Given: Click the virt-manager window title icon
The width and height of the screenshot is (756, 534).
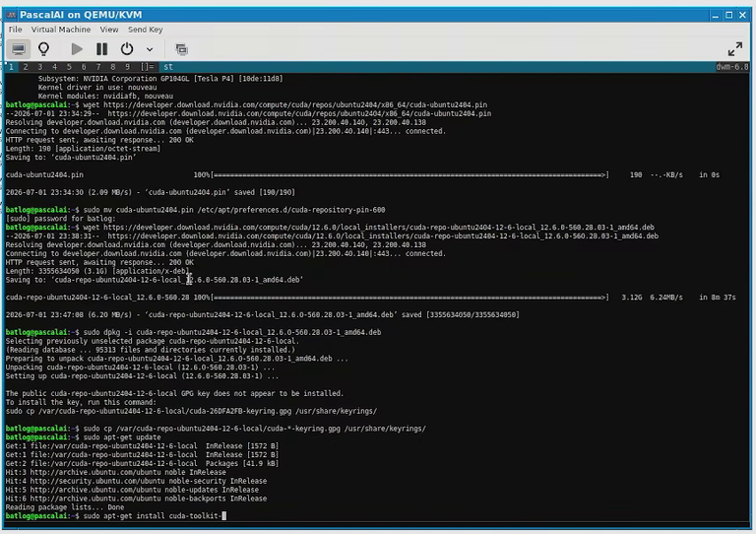Looking at the screenshot, I should (x=11, y=15).
